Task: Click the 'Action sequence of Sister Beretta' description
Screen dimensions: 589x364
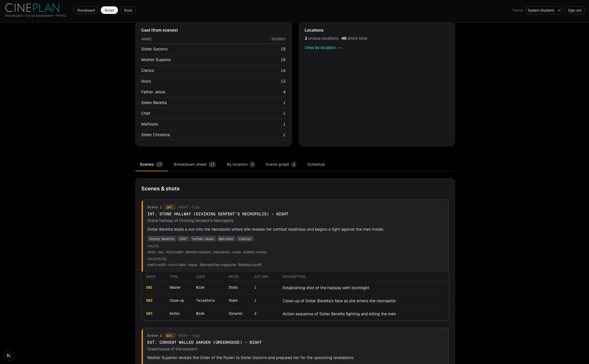Action: coord(339,314)
